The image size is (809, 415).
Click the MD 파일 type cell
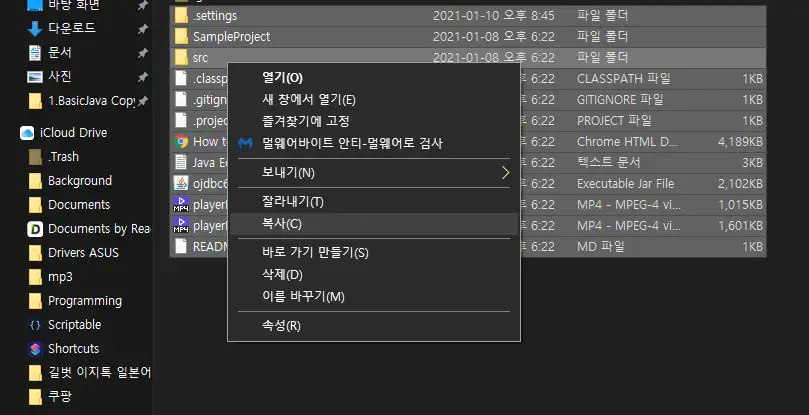tap(601, 247)
